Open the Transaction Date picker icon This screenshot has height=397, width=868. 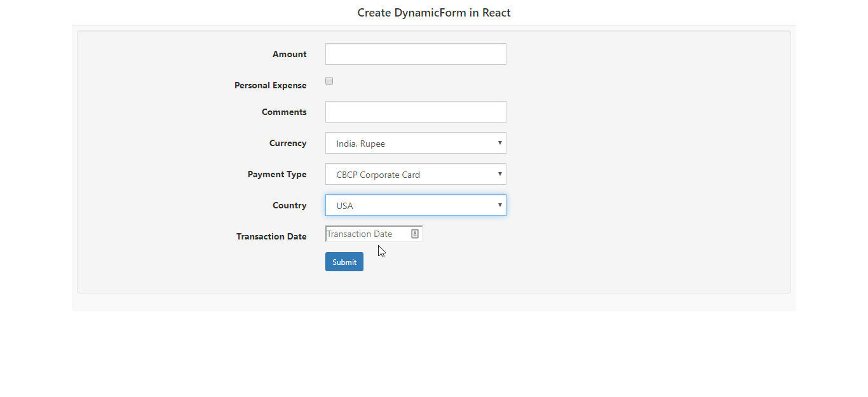tap(415, 233)
